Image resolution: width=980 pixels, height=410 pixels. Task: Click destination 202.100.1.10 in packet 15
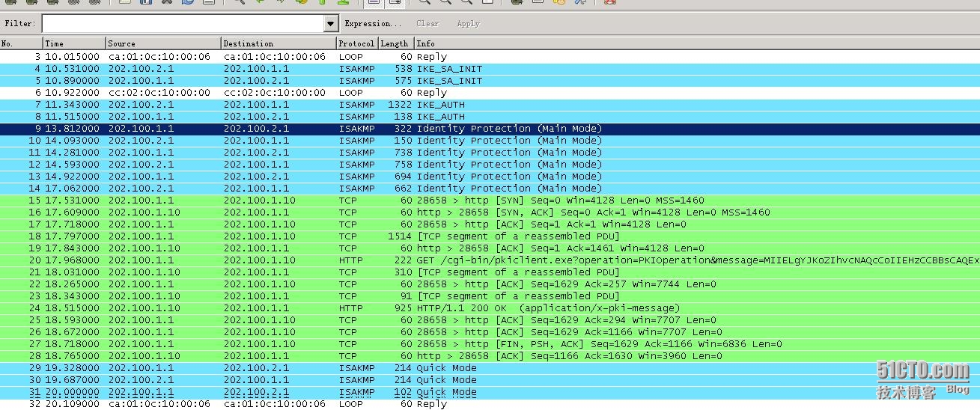(x=260, y=201)
